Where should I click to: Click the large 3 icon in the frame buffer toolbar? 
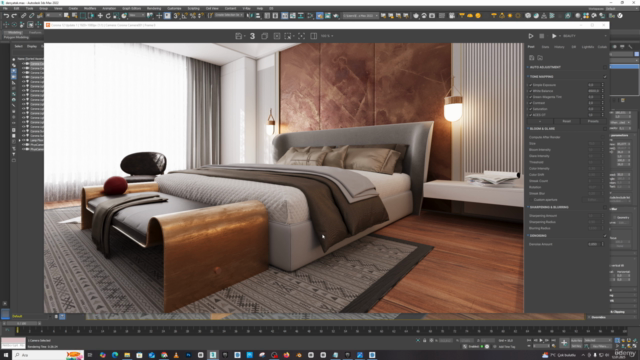pyautogui.click(x=252, y=36)
